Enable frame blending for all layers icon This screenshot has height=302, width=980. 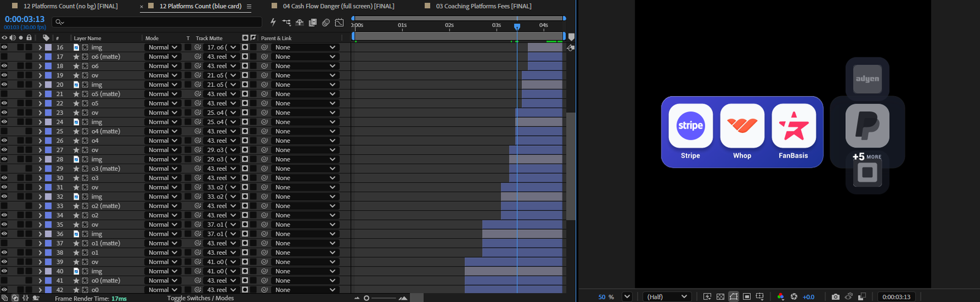(312, 23)
